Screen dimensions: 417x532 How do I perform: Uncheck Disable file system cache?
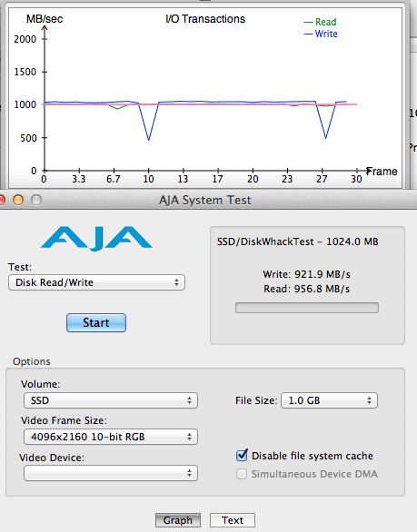pyautogui.click(x=242, y=456)
